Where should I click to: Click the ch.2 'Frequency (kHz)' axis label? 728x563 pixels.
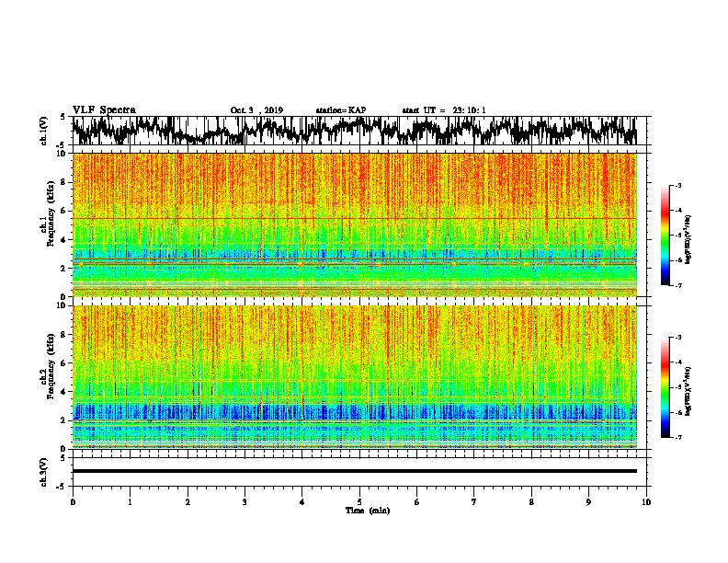pos(51,366)
